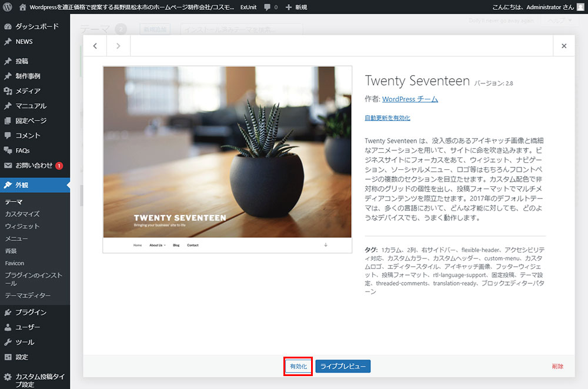Open ダッシュボード from the sidebar

tap(36, 27)
